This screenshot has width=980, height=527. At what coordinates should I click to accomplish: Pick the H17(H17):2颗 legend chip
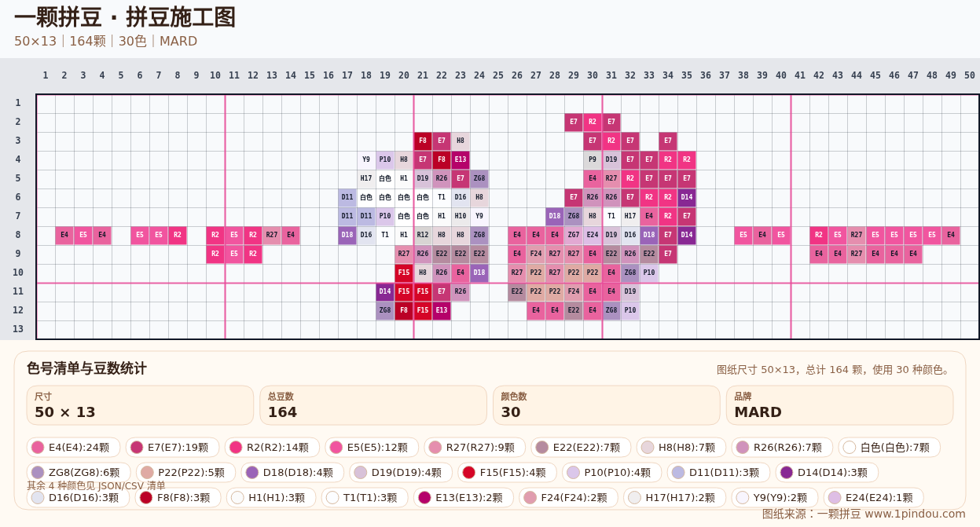674,498
